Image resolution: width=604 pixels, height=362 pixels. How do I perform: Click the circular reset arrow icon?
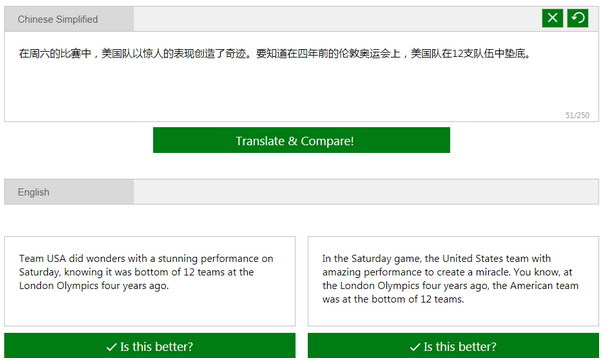point(577,18)
